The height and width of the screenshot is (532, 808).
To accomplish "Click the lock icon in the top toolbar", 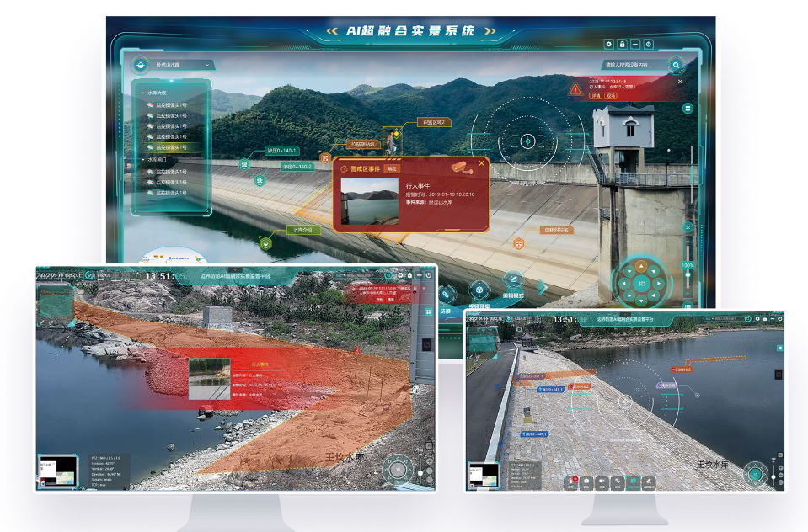I will point(622,43).
